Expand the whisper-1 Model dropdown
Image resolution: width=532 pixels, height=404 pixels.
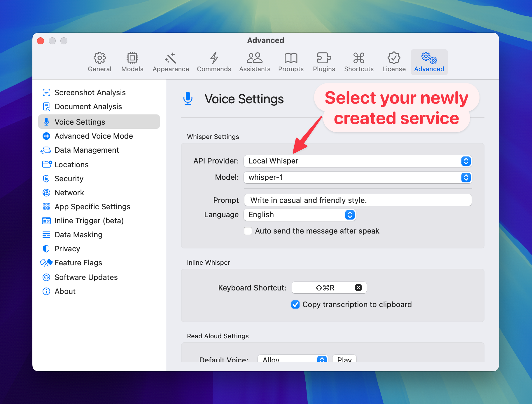[x=358, y=177]
